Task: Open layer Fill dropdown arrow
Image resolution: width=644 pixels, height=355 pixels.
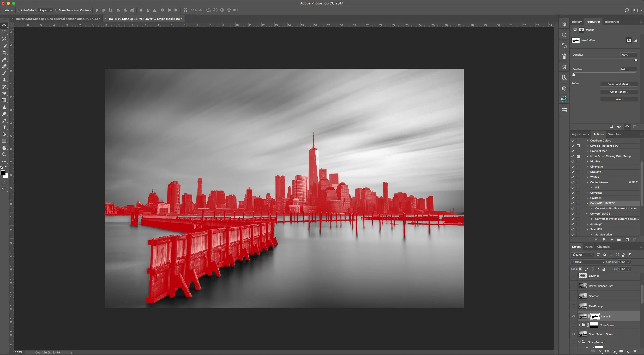Action: tap(629, 269)
